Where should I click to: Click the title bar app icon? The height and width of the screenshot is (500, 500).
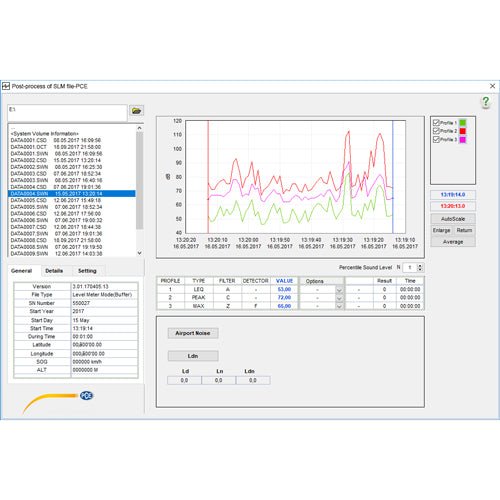(x=6, y=86)
